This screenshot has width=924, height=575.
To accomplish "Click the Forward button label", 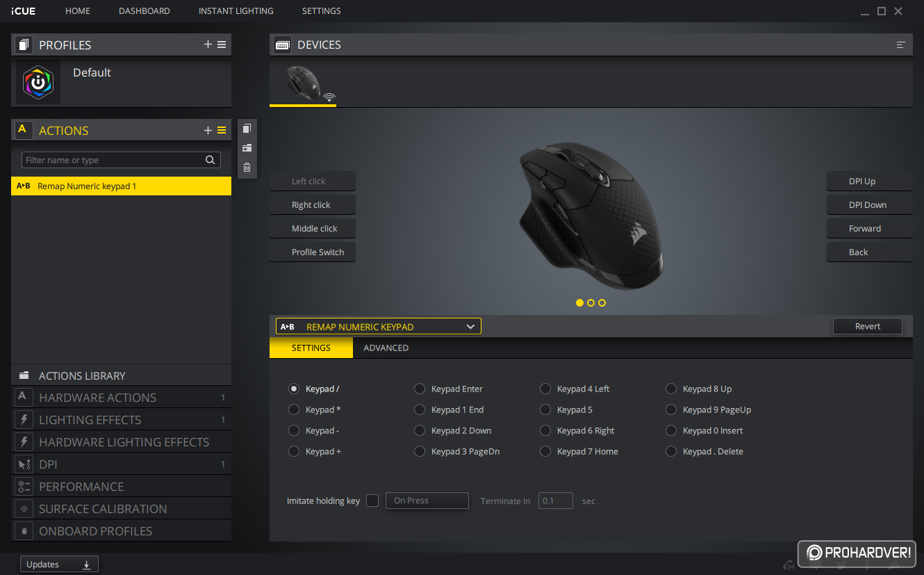I will tap(869, 229).
